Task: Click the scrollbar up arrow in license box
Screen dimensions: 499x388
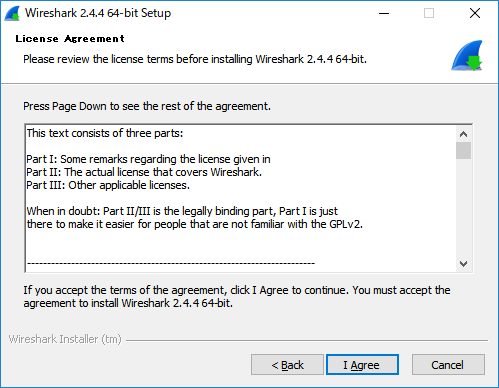Action: (x=463, y=134)
